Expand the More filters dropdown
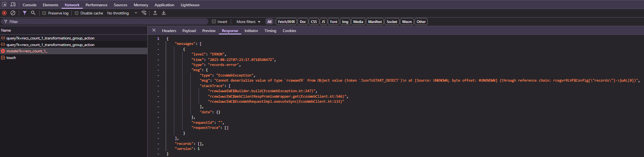644x157 pixels. [x=248, y=22]
